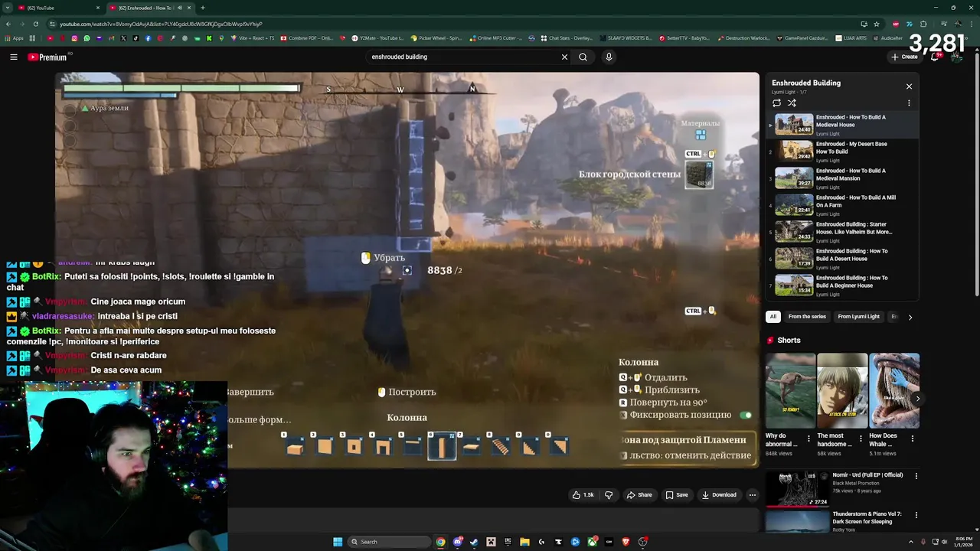Like the video (1.5k)
The width and height of the screenshot is (980, 551).
(583, 495)
